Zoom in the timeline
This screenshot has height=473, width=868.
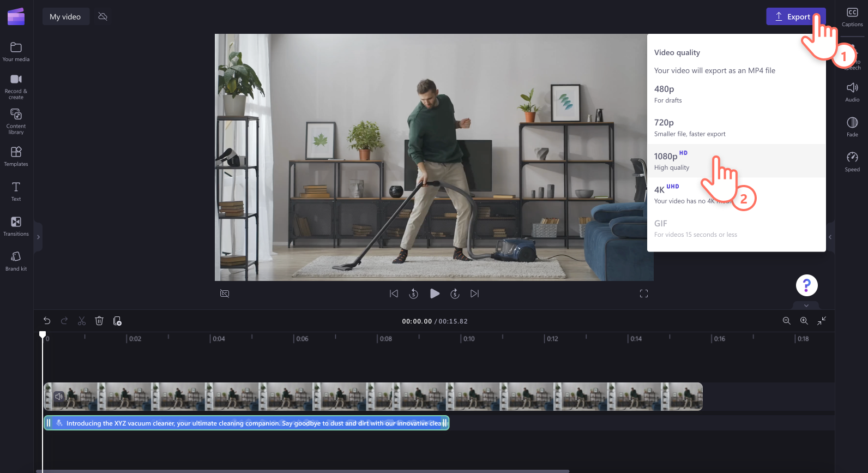tap(804, 321)
